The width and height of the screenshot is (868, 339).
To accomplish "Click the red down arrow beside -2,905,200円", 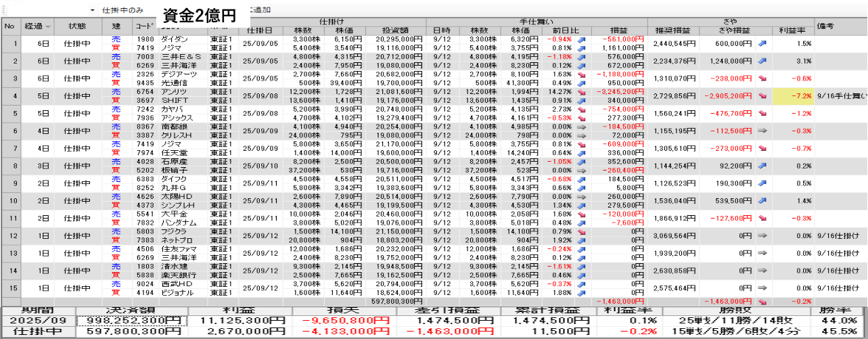I will coord(763,96).
